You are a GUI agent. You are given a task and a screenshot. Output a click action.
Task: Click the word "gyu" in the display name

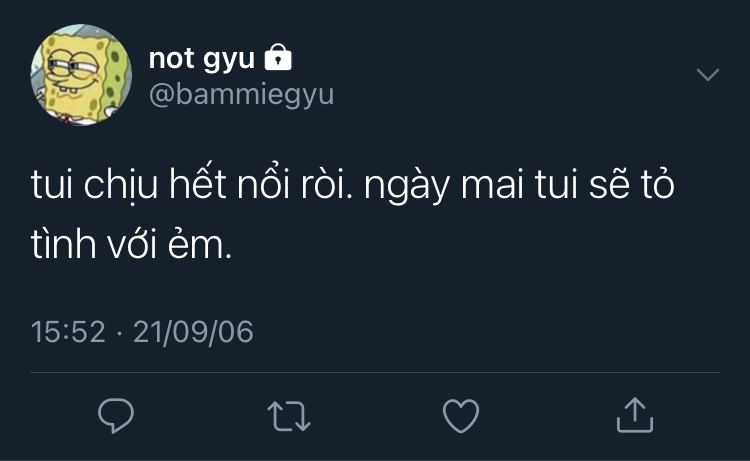coord(229,61)
